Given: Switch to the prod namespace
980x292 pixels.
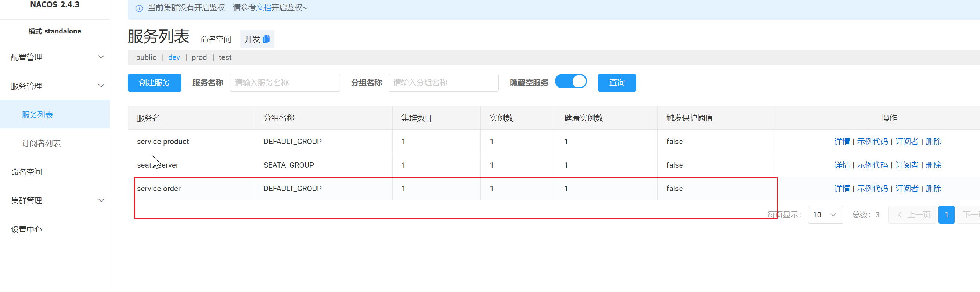Looking at the screenshot, I should pyautogui.click(x=199, y=57).
